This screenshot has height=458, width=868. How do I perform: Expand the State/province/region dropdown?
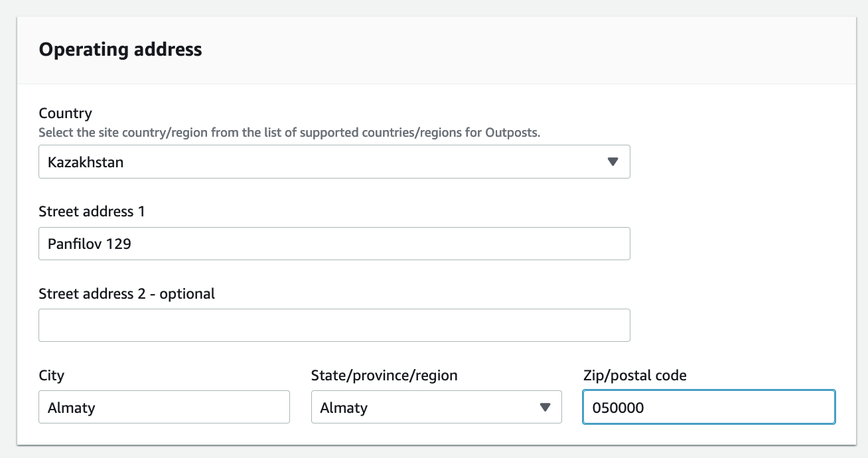(x=436, y=408)
